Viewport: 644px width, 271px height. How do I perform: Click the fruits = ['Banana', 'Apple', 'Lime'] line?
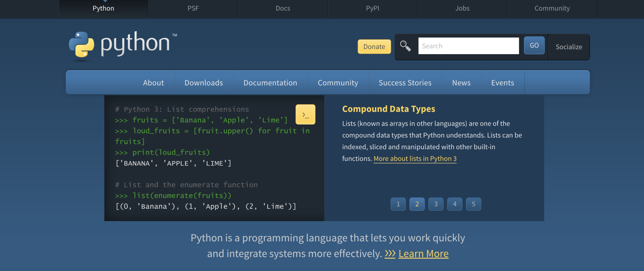click(x=201, y=120)
